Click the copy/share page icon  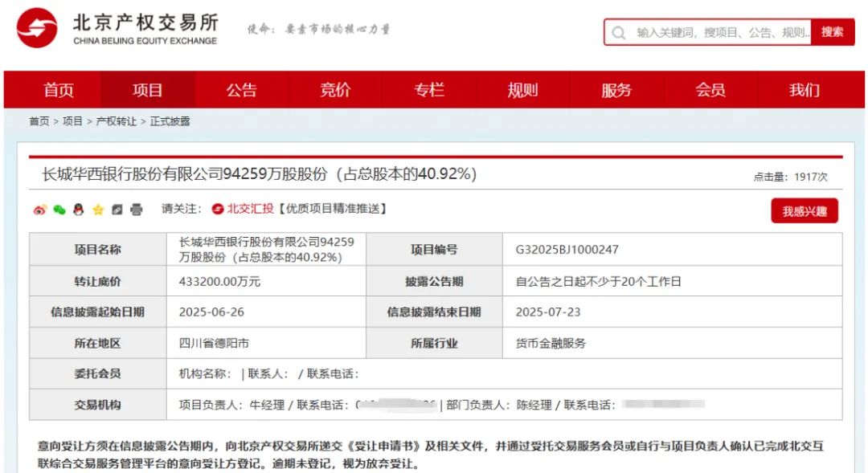(x=117, y=210)
